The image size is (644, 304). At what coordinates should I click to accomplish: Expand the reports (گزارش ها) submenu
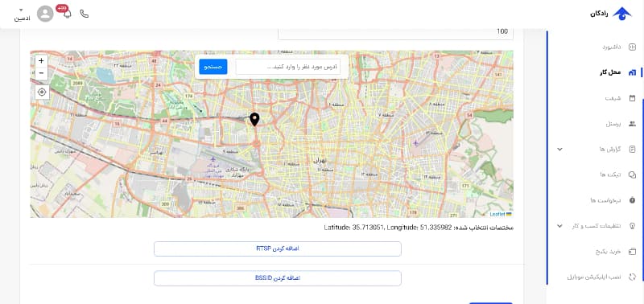(x=559, y=149)
